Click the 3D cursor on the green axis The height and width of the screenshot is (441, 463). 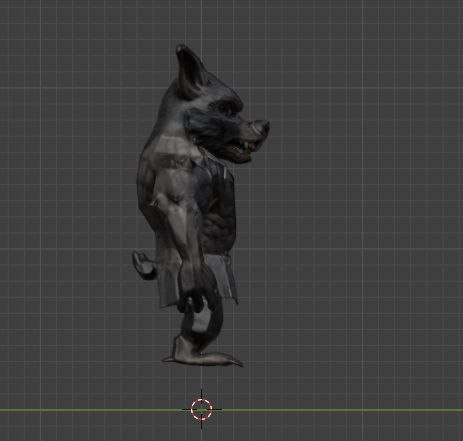pos(202,409)
